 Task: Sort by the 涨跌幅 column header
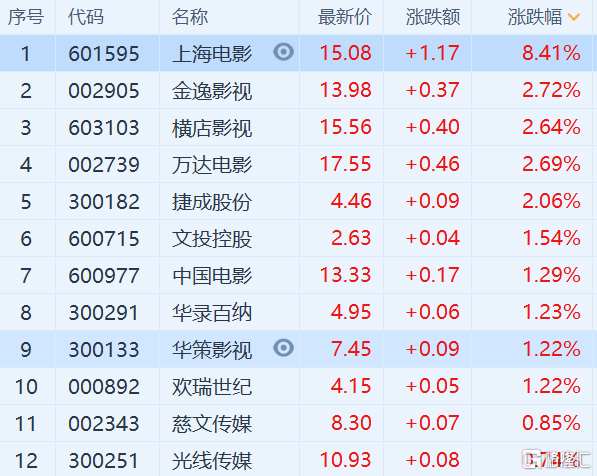coord(535,17)
